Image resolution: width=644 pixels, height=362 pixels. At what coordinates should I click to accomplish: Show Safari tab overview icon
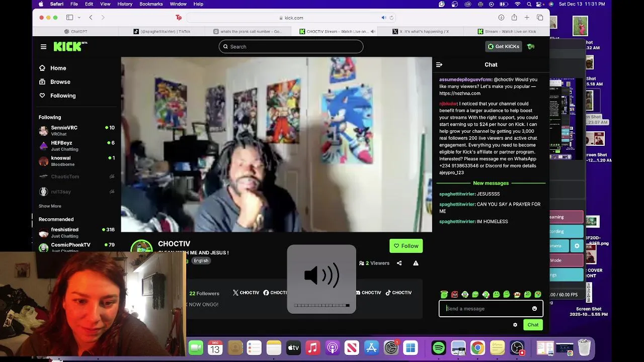click(x=540, y=18)
